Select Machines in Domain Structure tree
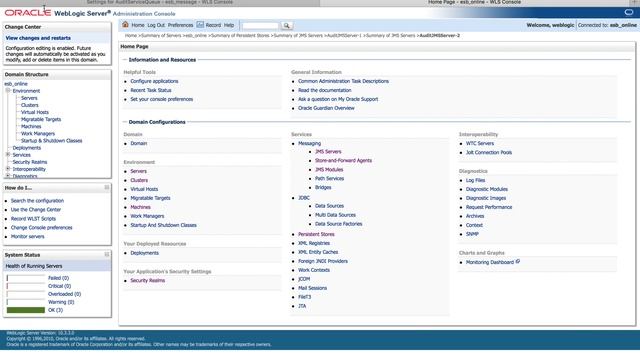This screenshot has height=360, width=640. pos(31,127)
